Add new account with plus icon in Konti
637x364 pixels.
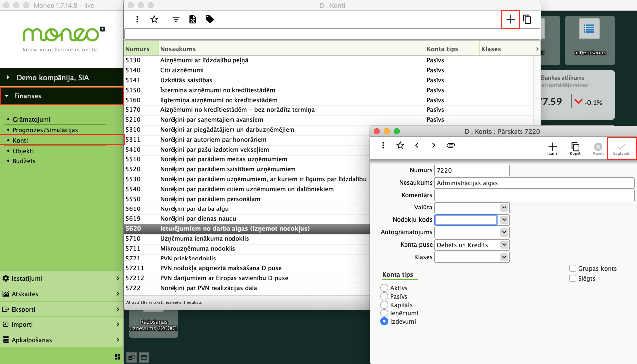[511, 19]
